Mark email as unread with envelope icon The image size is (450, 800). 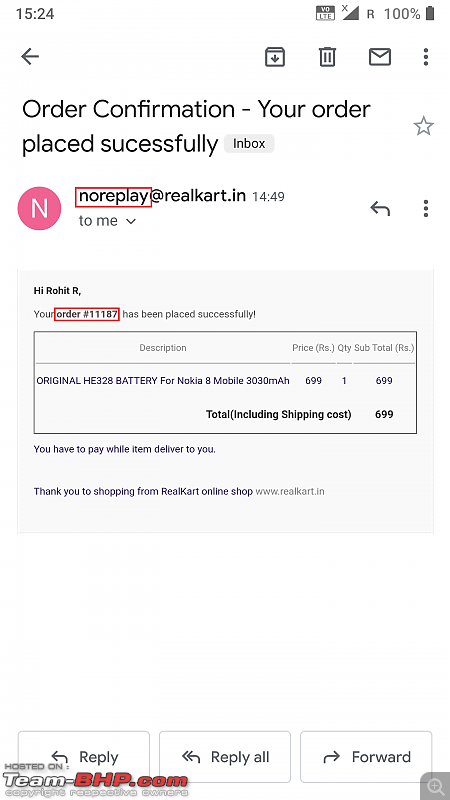pos(380,57)
